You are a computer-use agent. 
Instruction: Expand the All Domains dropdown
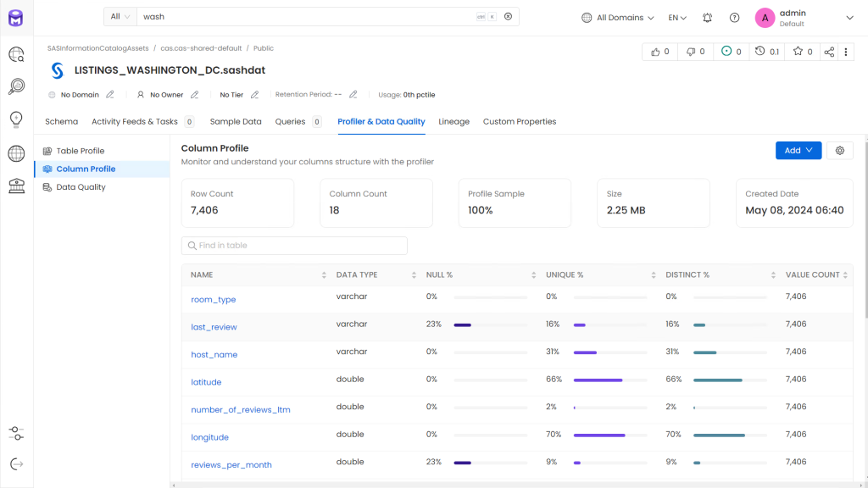(618, 18)
